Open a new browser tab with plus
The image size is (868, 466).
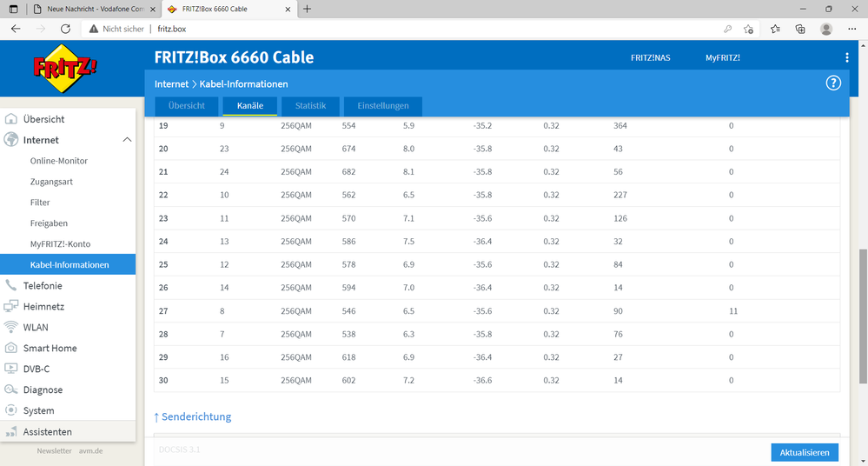[308, 9]
